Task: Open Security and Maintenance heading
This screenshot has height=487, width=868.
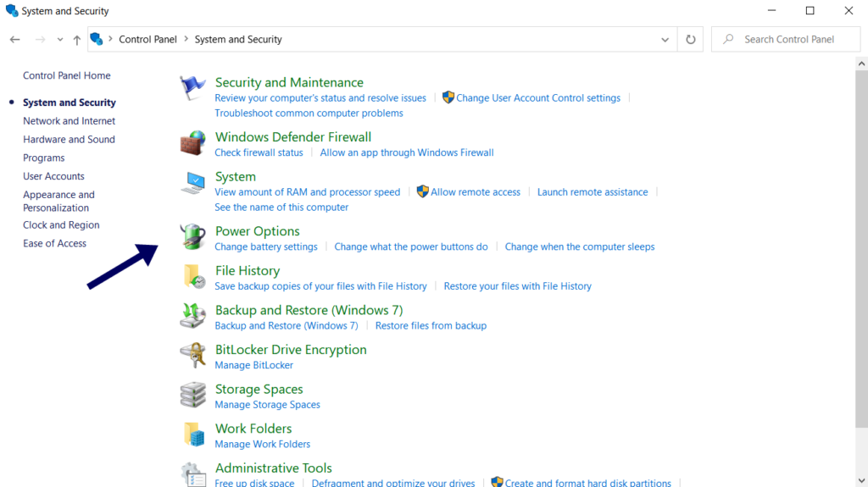Action: point(289,82)
